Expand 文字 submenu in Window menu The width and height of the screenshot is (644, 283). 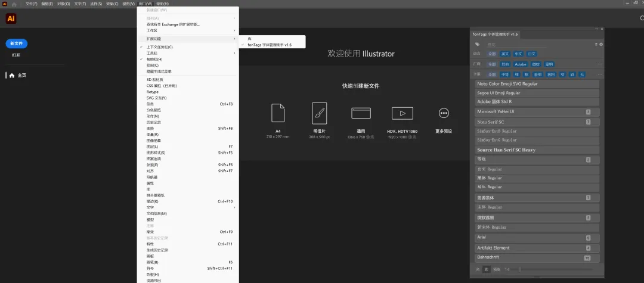pyautogui.click(x=188, y=207)
